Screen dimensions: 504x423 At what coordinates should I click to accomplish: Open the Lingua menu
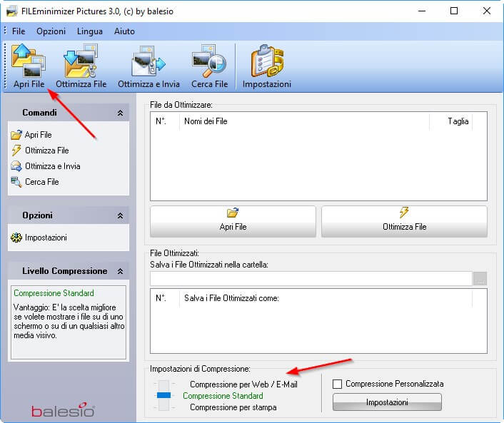tap(90, 31)
